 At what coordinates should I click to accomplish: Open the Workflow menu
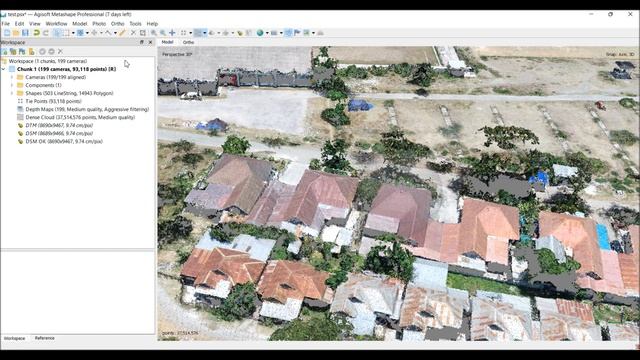coord(56,24)
